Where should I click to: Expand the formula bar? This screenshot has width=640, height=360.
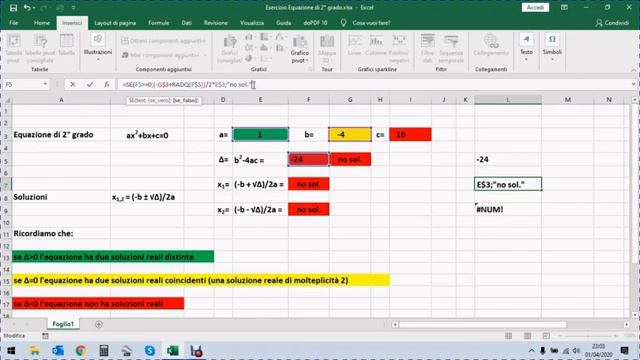click(633, 84)
